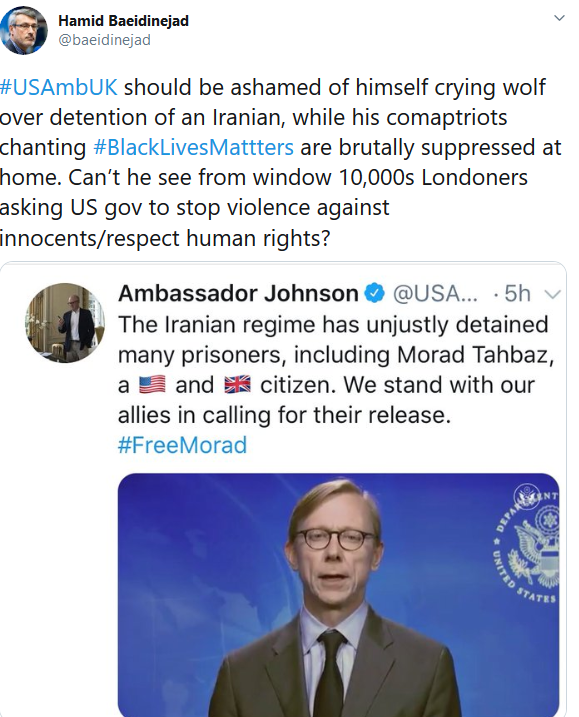The width and height of the screenshot is (579, 717).
Task: Open Ambassador Johnson's round profile photo
Action: (64, 323)
